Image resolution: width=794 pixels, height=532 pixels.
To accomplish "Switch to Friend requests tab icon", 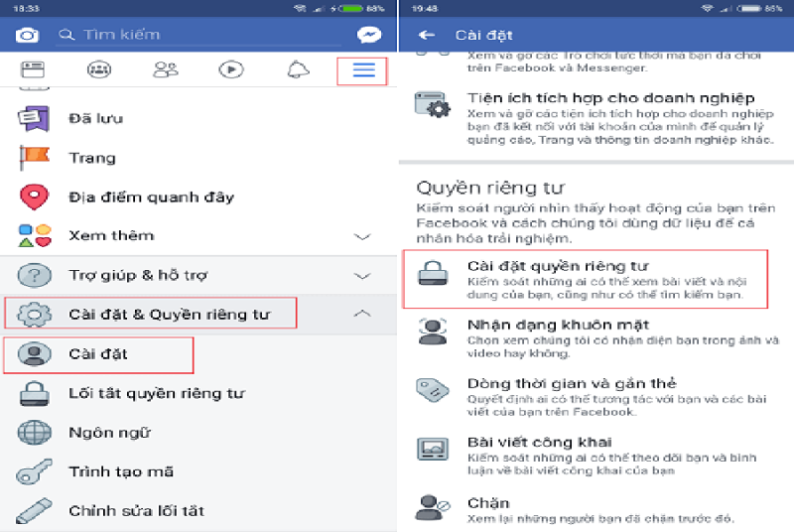I will click(166, 69).
